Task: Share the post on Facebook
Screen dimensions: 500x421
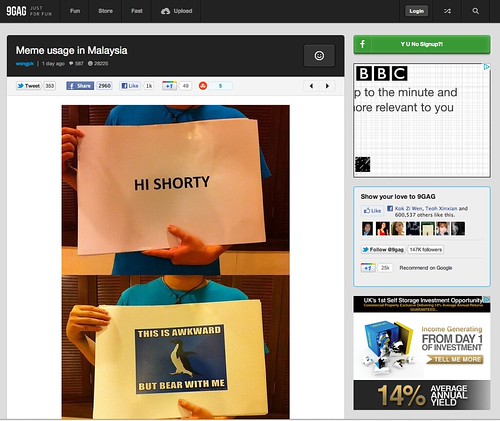Action: [80, 86]
